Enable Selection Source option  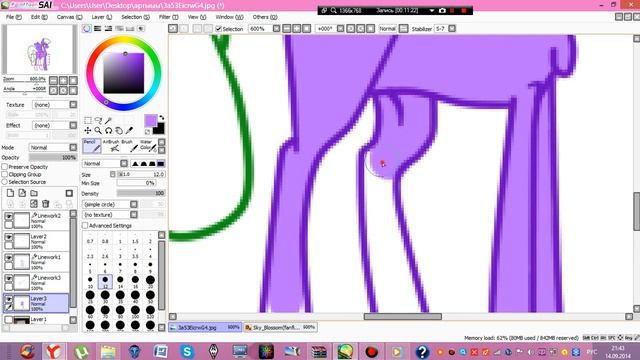[x=5, y=182]
